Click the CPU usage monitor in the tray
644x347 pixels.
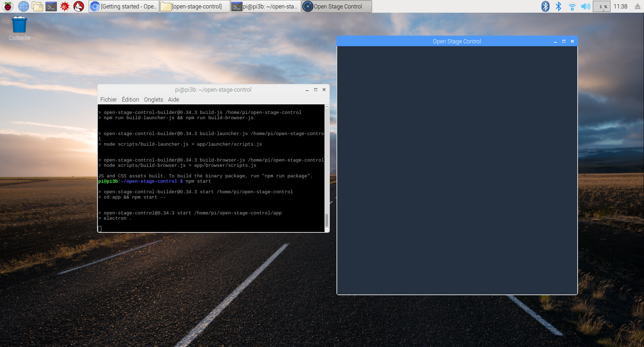pyautogui.click(x=602, y=6)
